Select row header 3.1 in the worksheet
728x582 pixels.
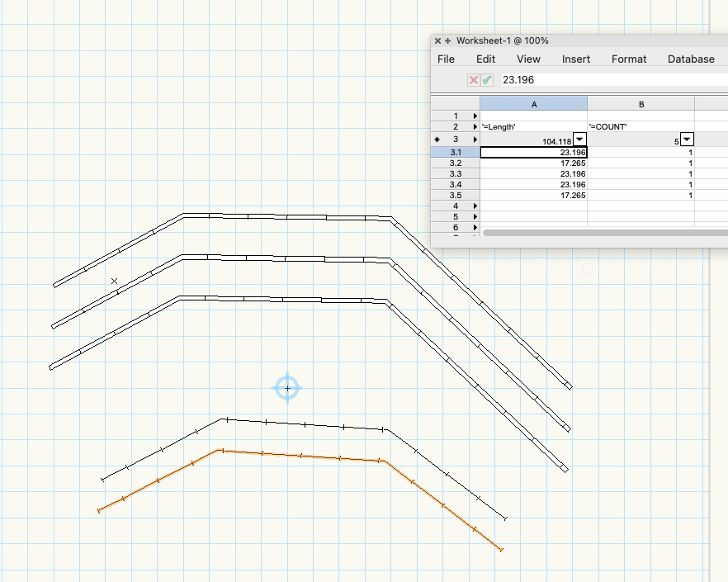point(455,152)
